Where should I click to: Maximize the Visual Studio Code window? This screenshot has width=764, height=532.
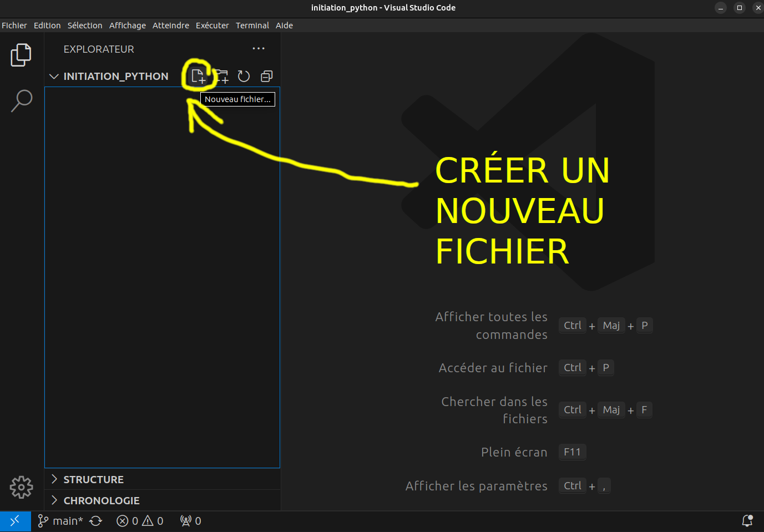pos(740,8)
